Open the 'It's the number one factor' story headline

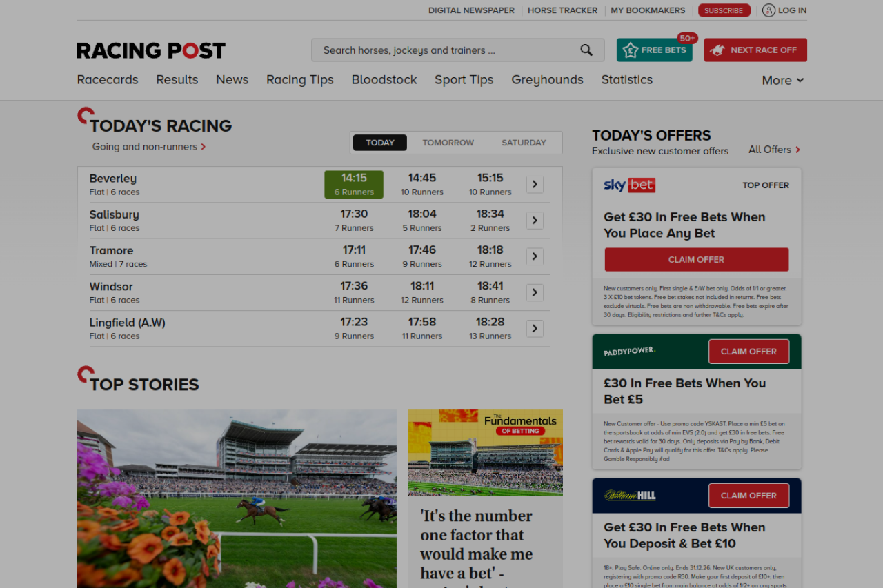point(477,547)
